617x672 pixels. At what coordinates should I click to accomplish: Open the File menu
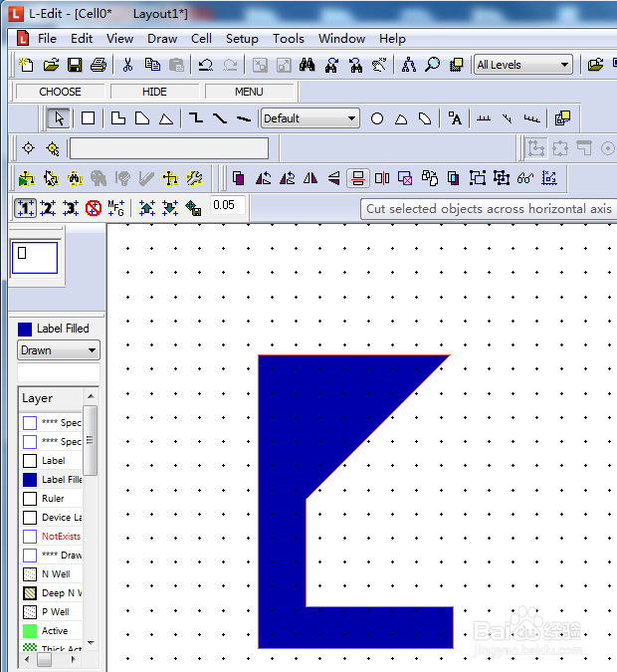(x=47, y=39)
